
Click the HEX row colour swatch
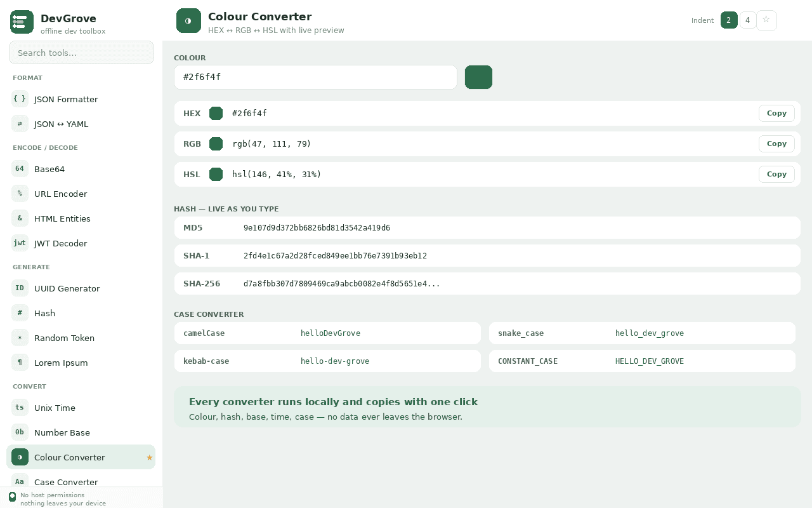tap(216, 113)
